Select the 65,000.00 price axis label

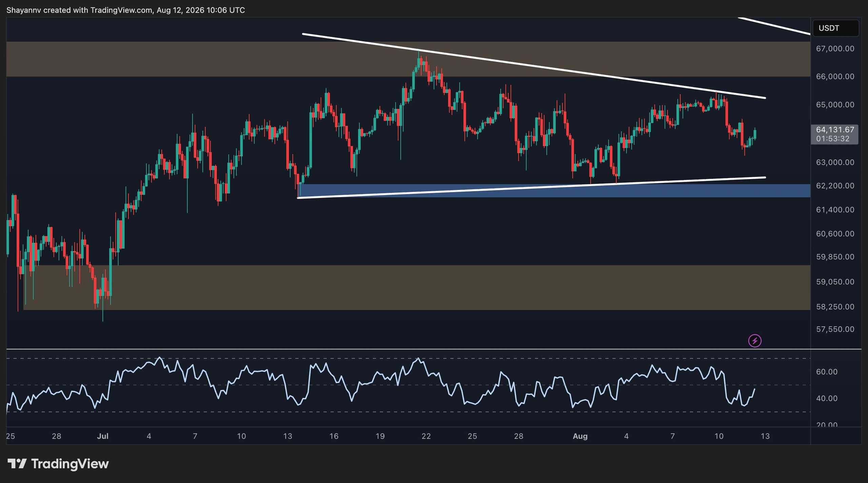pos(835,104)
